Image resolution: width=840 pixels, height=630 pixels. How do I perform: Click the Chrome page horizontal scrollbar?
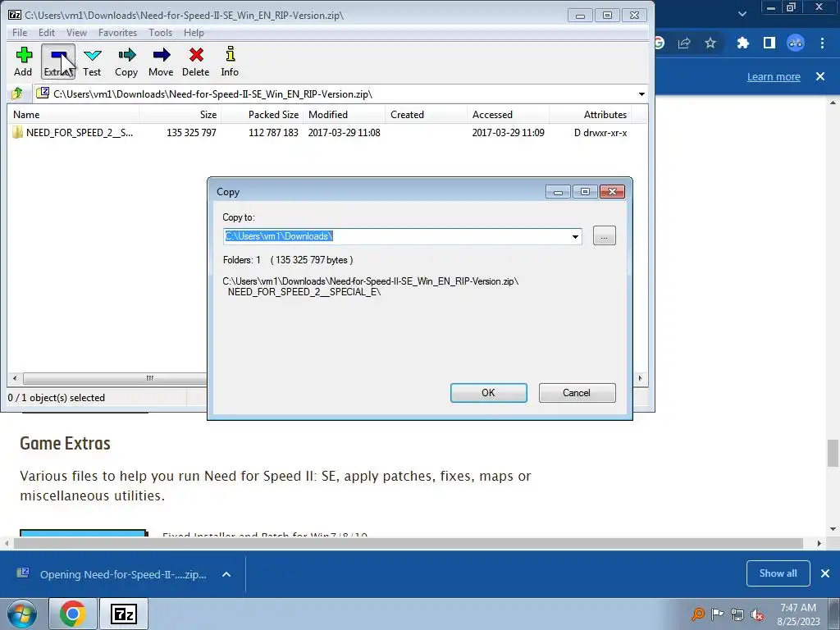tap(409, 543)
